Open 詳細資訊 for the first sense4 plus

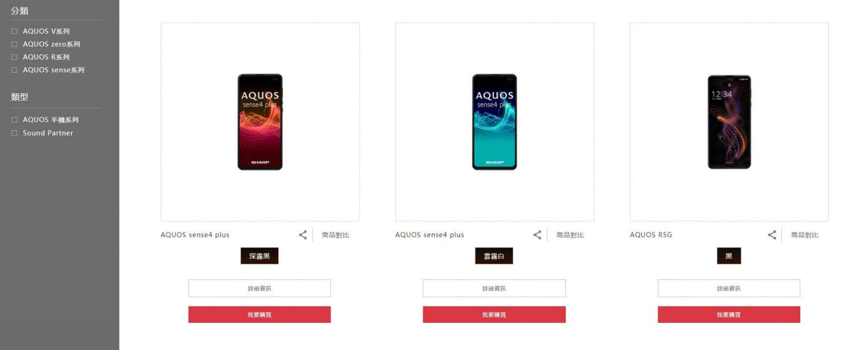click(x=259, y=288)
